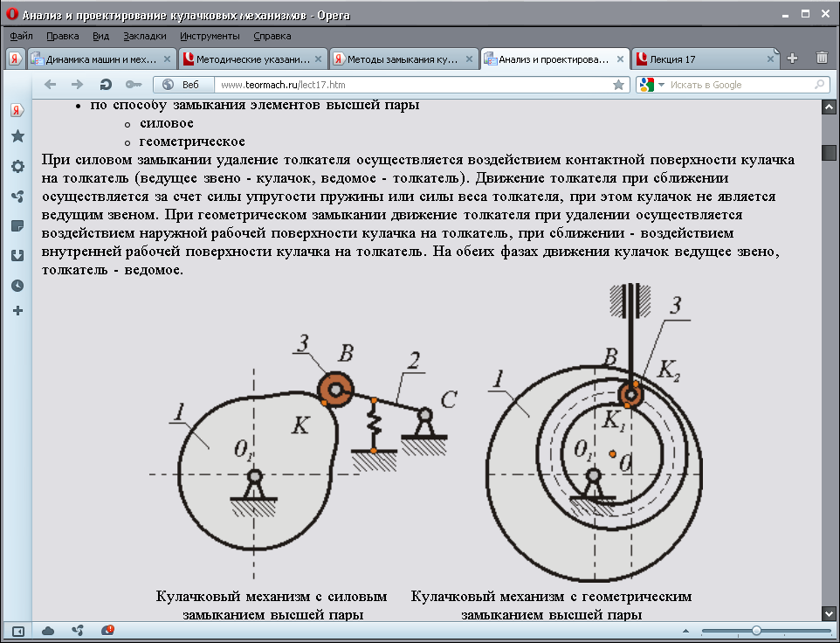Click the геометрическое list item
This screenshot has width=840, height=643.
click(x=192, y=142)
